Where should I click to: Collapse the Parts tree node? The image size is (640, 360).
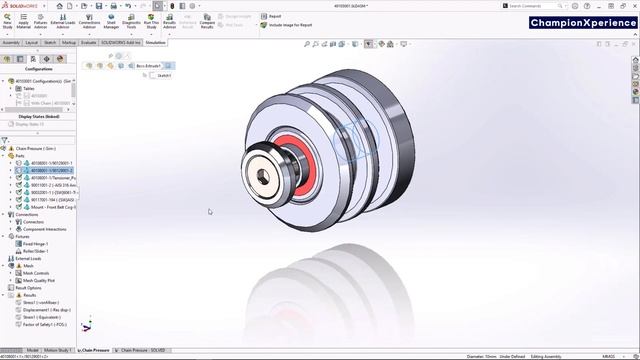click(3, 156)
